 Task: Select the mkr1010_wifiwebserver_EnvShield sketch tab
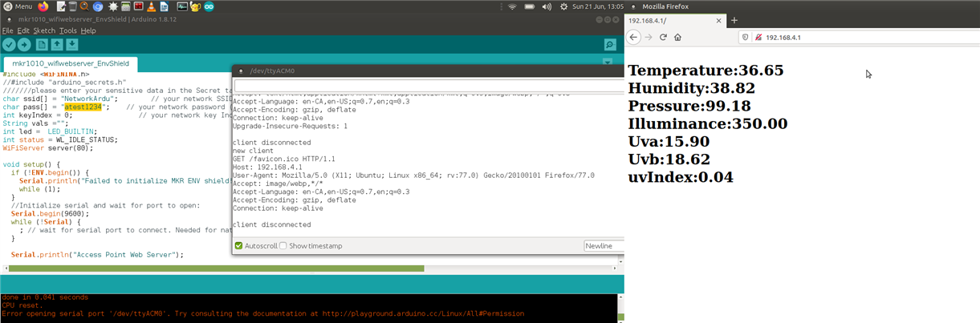[70, 63]
